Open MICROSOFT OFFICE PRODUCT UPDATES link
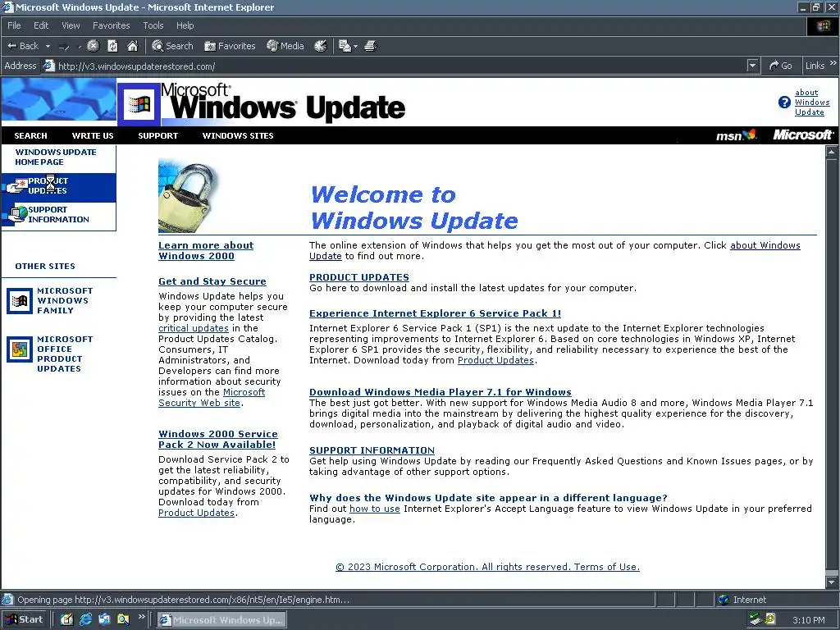 click(65, 354)
